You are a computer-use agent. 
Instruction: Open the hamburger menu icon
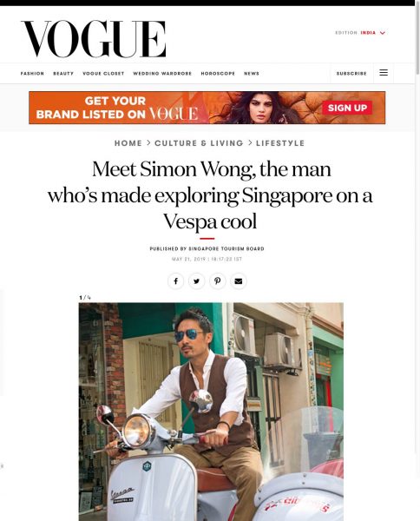click(x=384, y=73)
